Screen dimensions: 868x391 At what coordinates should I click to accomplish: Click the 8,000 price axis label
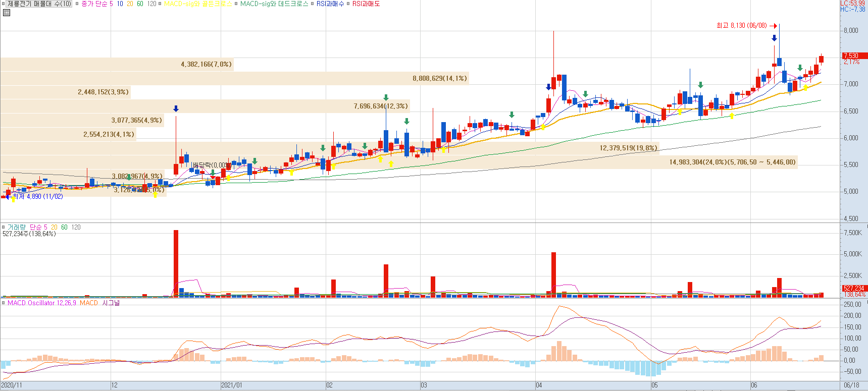[851, 30]
